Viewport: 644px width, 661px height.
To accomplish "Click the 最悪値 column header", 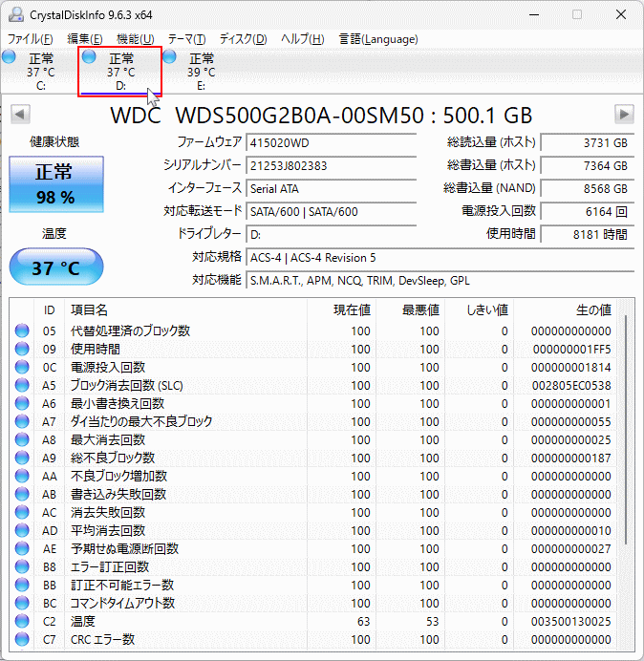I will point(410,310).
